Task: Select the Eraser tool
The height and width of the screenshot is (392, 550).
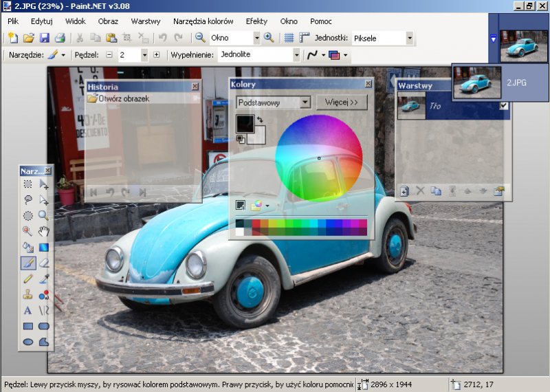Action: click(x=44, y=263)
